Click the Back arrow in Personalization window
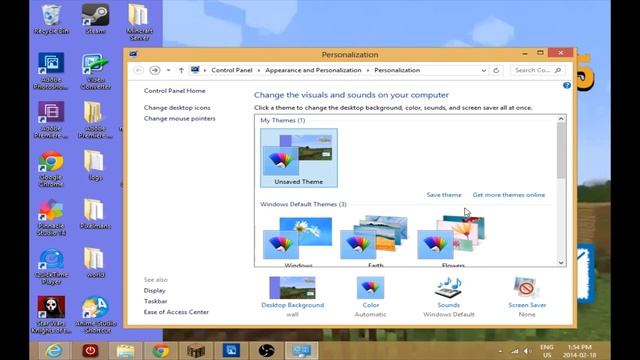Image resolution: width=640 pixels, height=360 pixels. [138, 70]
